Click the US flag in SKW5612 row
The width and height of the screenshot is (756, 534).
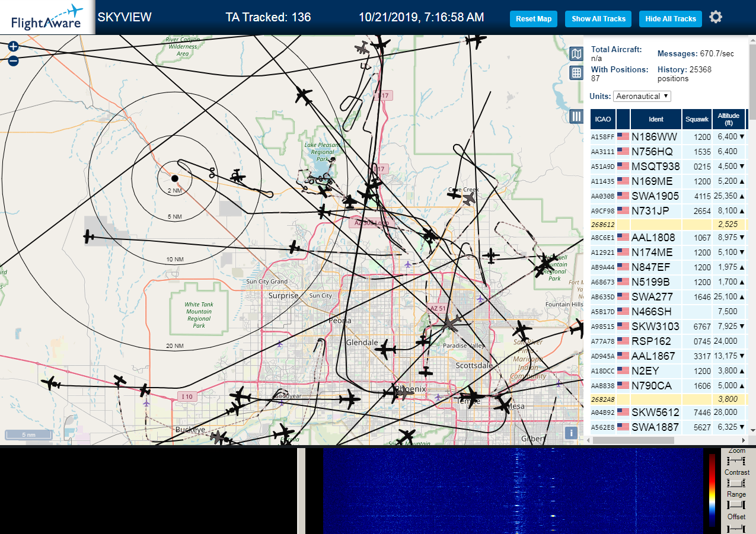(x=623, y=413)
